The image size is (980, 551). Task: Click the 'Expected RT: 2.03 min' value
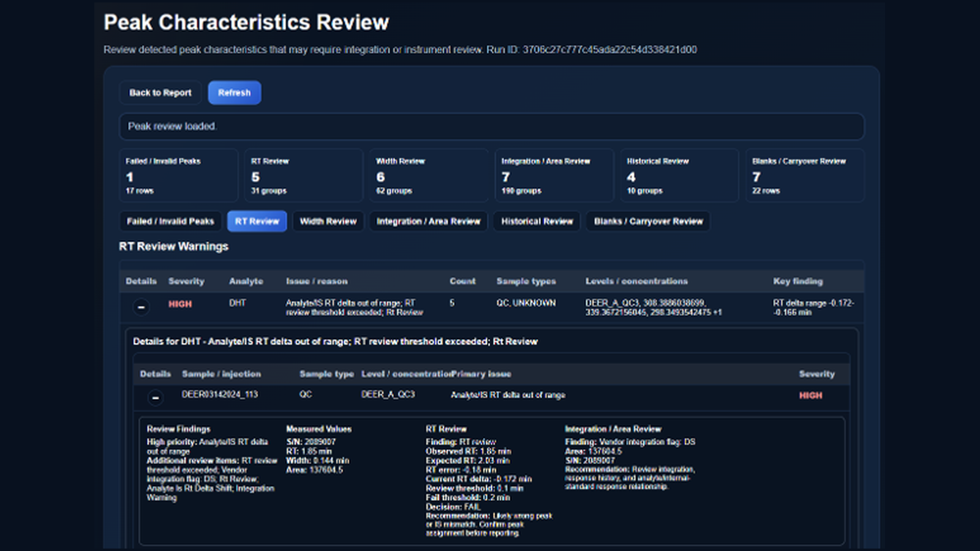point(468,460)
